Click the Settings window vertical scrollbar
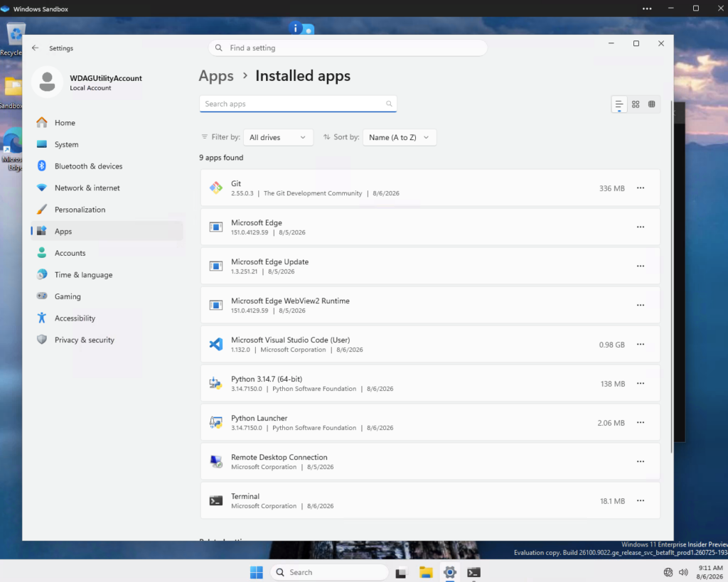 point(671,276)
